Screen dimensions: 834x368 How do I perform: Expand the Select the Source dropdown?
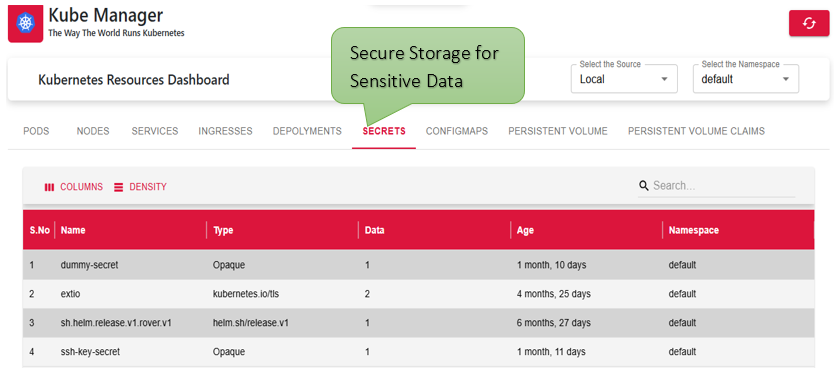coord(624,79)
